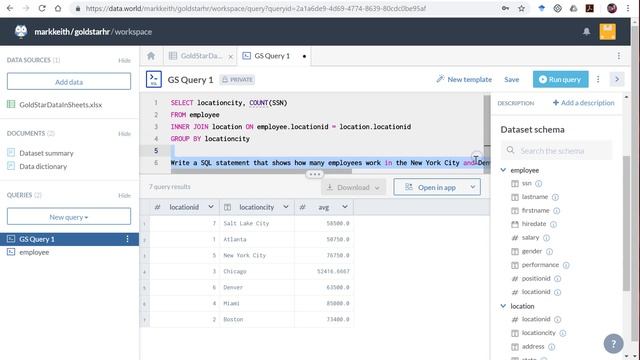The image size is (640, 360).
Task: Click the PRIVATE visibility badge
Action: click(237, 80)
